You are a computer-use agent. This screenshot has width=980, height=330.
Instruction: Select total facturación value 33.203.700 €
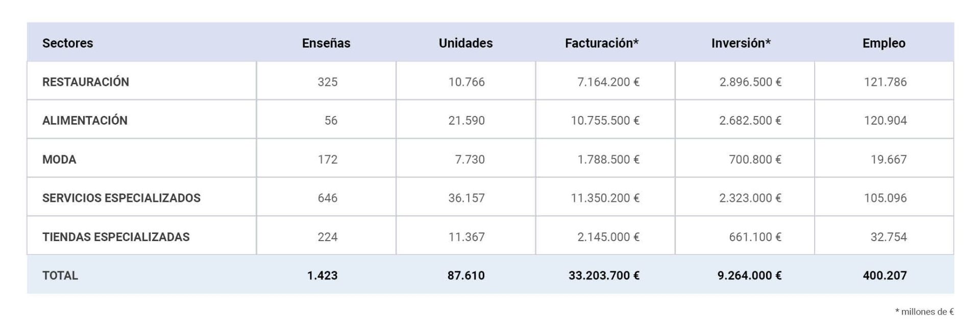(x=604, y=276)
